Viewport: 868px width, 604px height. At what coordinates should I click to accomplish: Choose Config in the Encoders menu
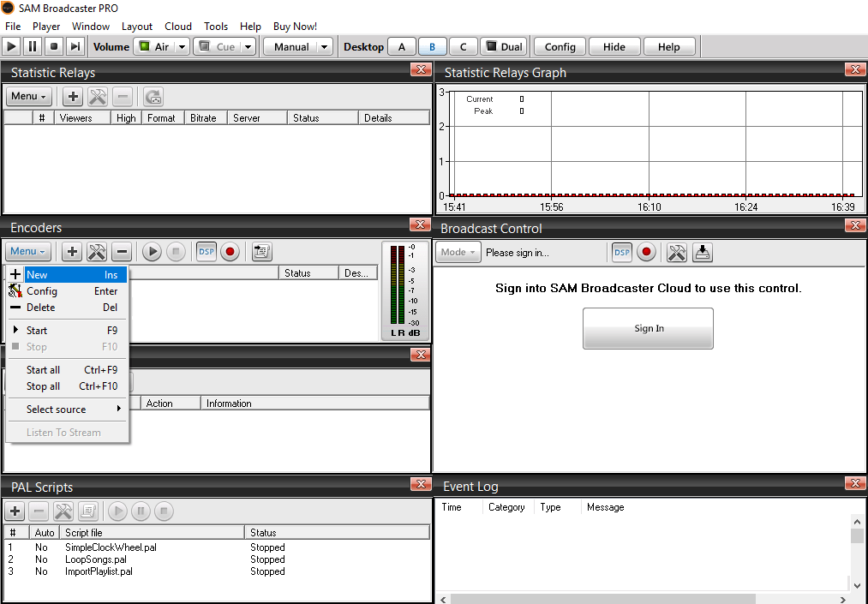67,291
